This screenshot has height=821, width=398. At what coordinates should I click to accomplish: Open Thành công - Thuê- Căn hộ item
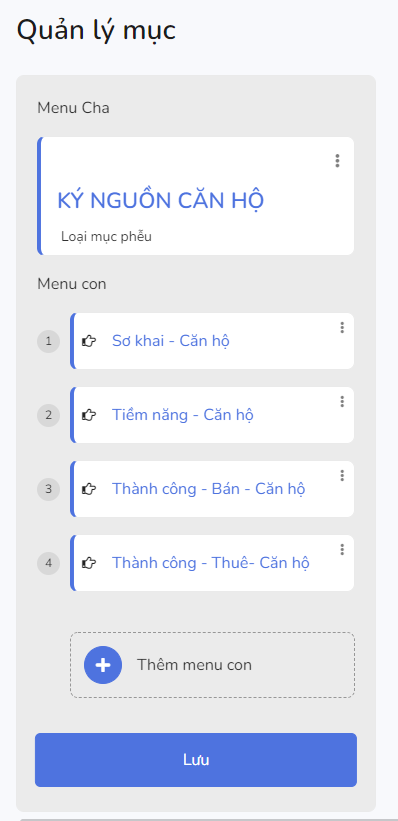(211, 563)
